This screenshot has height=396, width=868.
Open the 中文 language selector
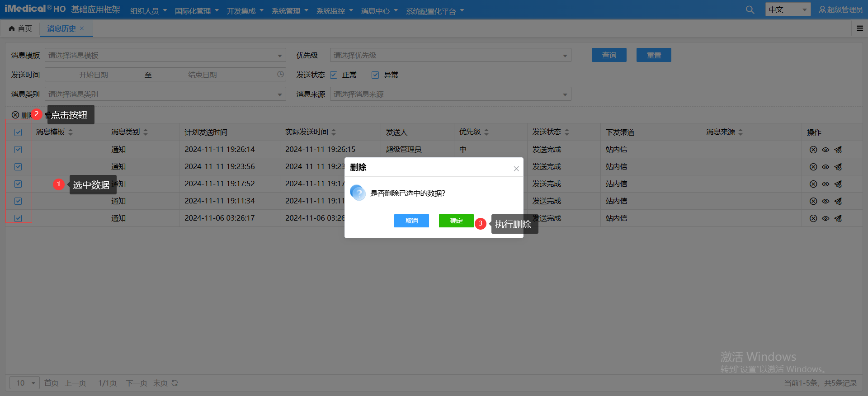tap(787, 9)
